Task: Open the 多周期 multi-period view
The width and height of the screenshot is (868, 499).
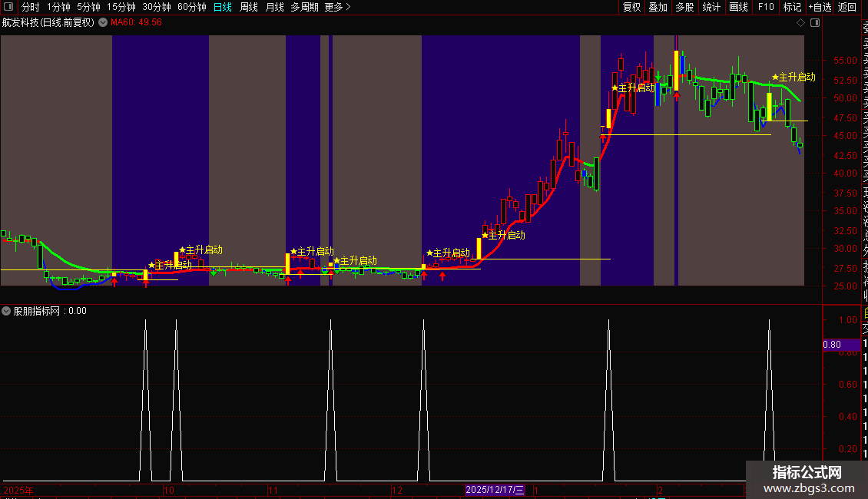Action: click(304, 7)
